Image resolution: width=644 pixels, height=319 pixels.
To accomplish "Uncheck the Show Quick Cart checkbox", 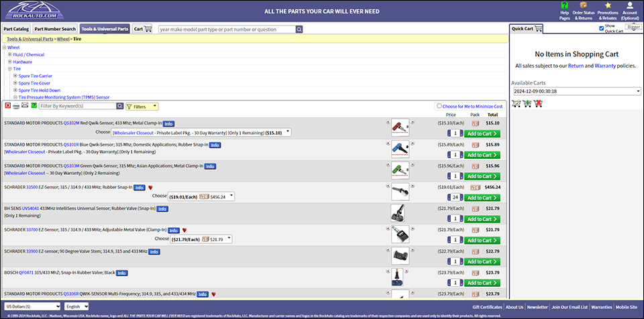I will point(602,28).
